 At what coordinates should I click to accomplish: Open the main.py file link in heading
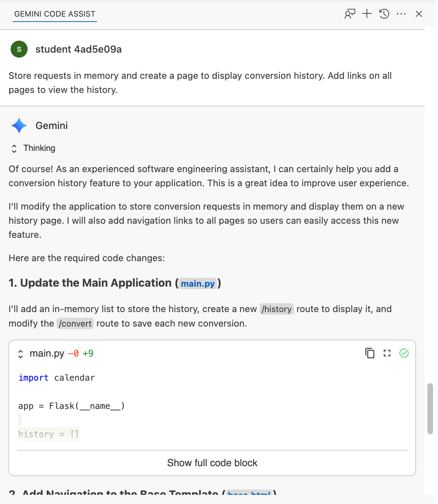point(198,283)
